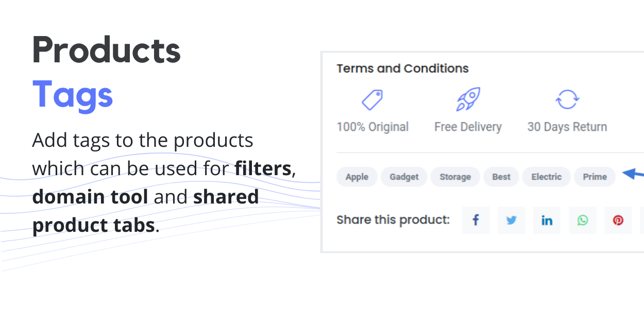Click the circular arrows return icon
This screenshot has width=644, height=322.
coord(567,99)
